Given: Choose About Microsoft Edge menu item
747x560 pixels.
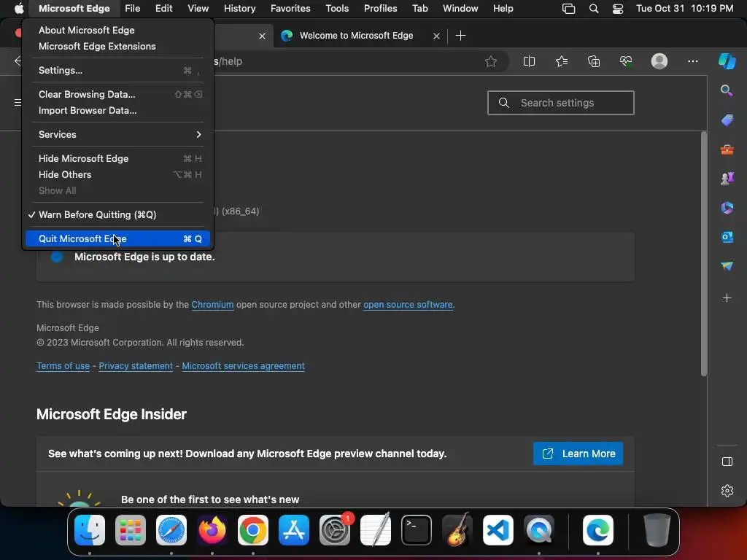Looking at the screenshot, I should pyautogui.click(x=117, y=31).
